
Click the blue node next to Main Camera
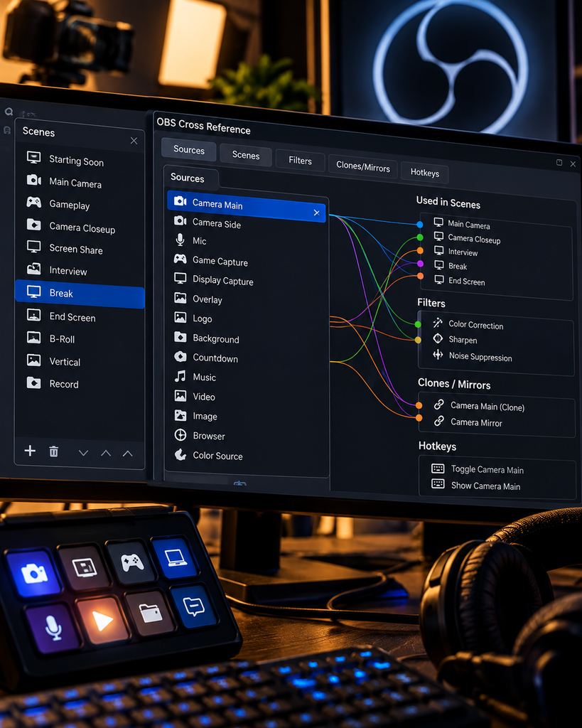coord(419,225)
